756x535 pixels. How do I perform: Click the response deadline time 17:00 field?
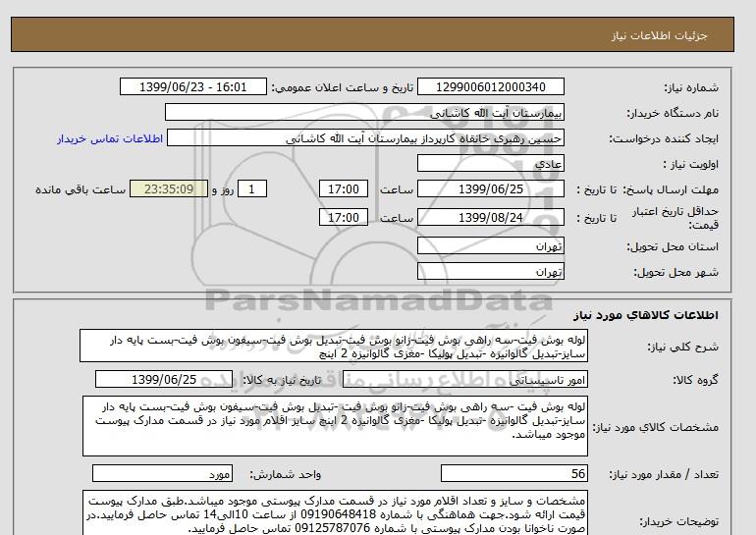coord(344,188)
